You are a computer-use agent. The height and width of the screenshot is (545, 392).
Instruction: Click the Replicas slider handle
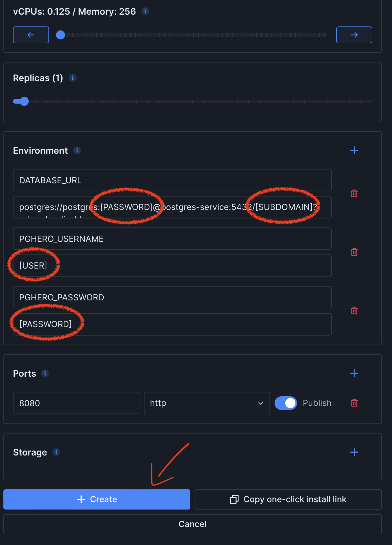(x=24, y=101)
